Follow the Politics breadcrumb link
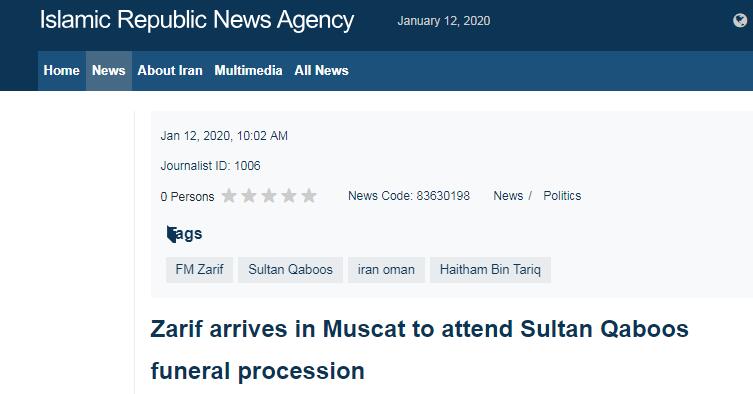753x394 pixels. 562,196
